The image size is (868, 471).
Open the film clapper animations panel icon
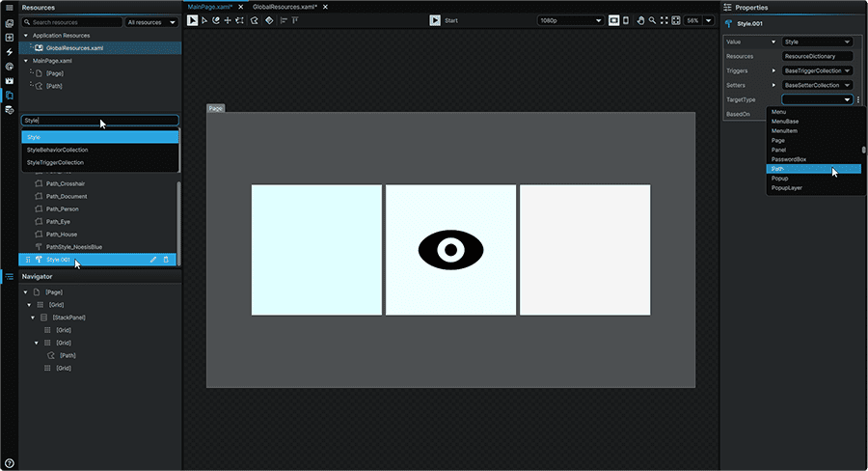pos(9,81)
